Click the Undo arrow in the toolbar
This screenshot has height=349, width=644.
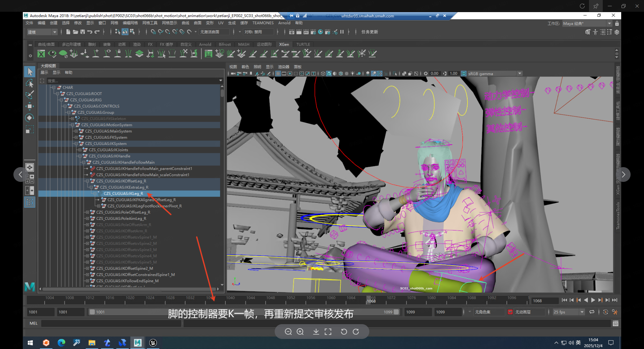(x=90, y=32)
